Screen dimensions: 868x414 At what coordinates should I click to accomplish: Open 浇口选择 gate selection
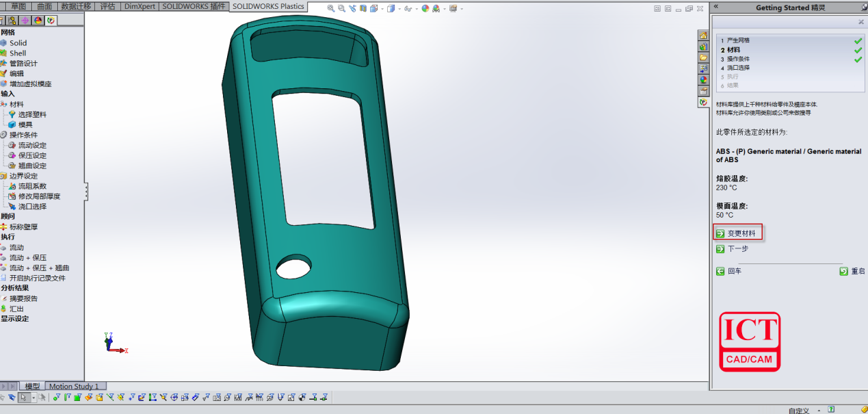coord(32,206)
